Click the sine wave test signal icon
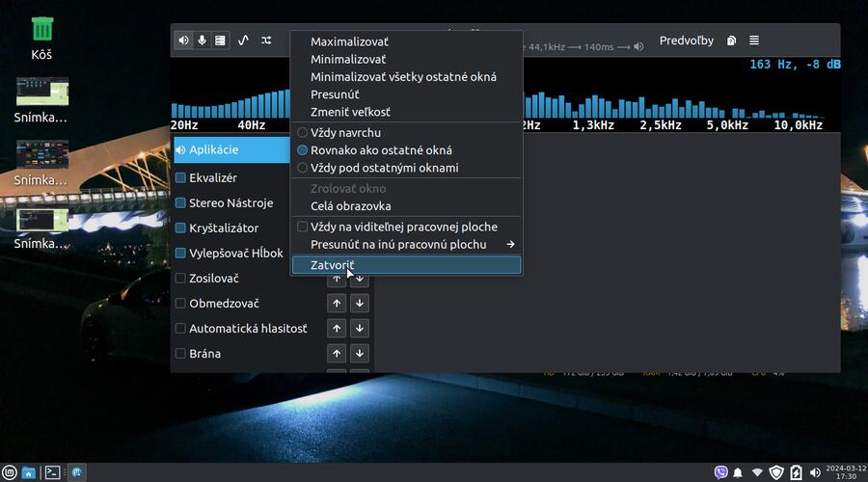Screen dimensions: 868x482 243,40
